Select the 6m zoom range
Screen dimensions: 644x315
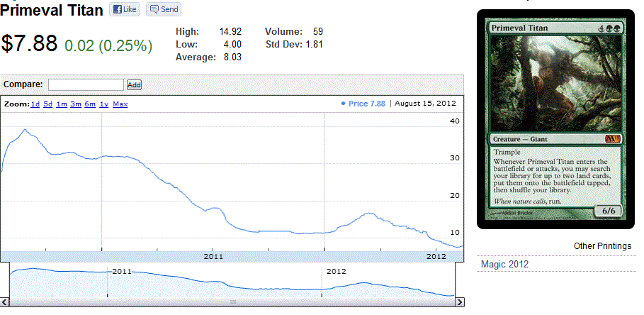point(90,104)
